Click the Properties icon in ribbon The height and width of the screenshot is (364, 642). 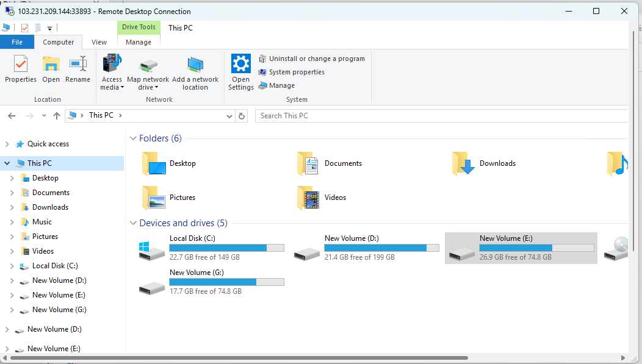[21, 64]
